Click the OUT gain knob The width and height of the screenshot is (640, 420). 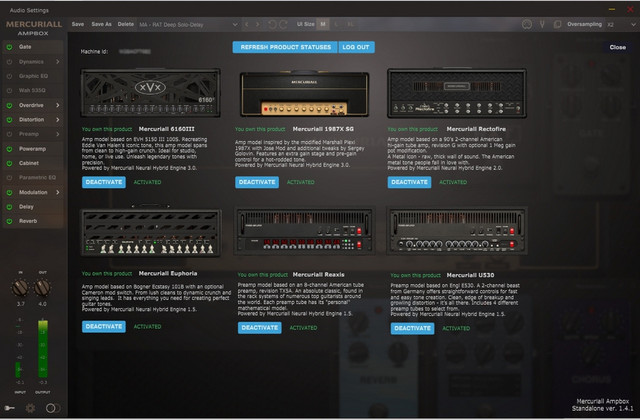coord(42,288)
